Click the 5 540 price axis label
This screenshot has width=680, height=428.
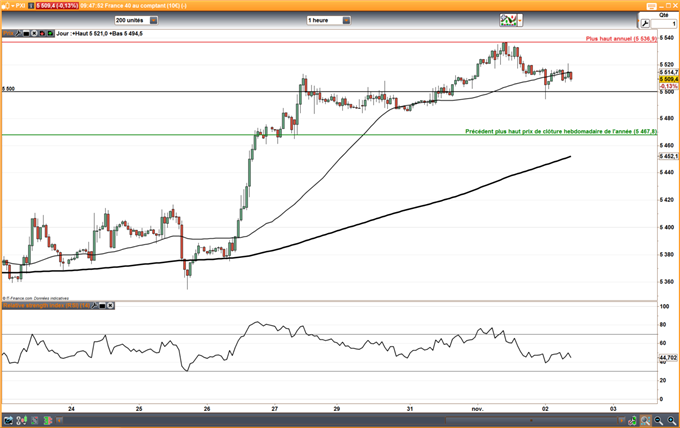[x=667, y=38]
